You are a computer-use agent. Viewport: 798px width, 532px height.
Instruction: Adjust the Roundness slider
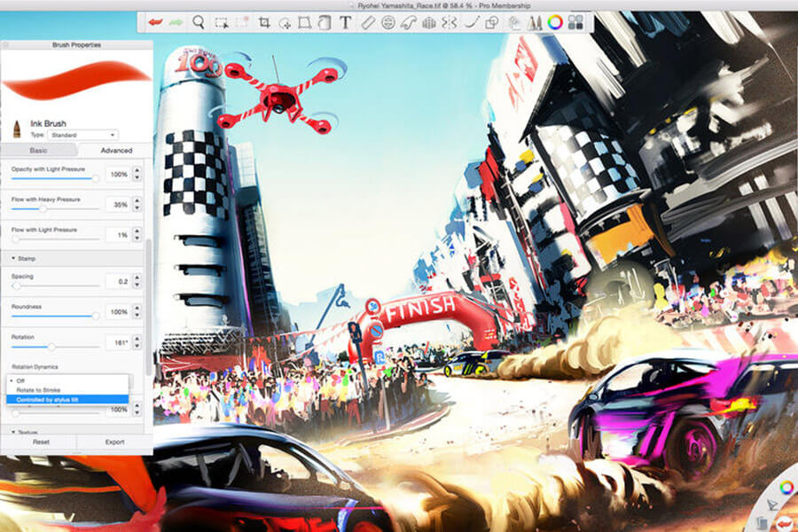[95, 317]
